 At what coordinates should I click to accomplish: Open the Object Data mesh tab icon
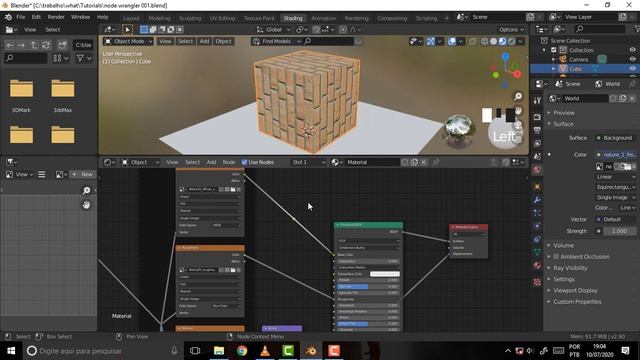[537, 252]
